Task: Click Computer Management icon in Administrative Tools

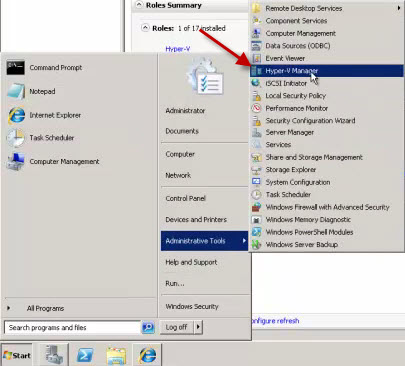Action: [x=256, y=33]
